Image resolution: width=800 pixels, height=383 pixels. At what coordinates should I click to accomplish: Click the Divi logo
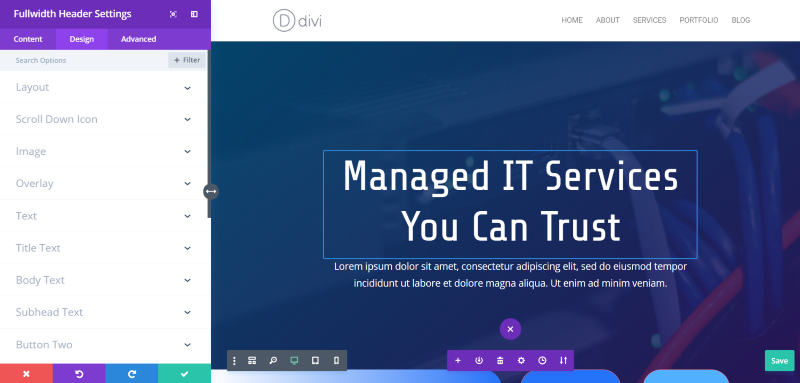pyautogui.click(x=297, y=20)
